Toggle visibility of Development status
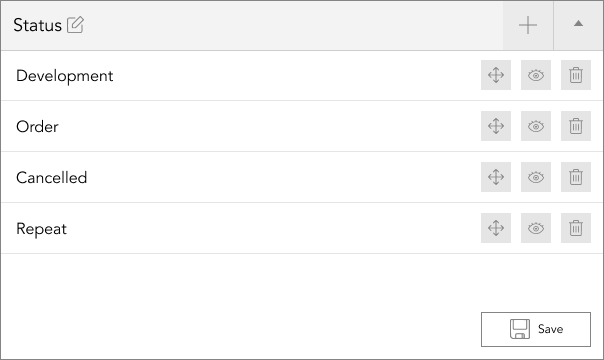 pos(536,75)
